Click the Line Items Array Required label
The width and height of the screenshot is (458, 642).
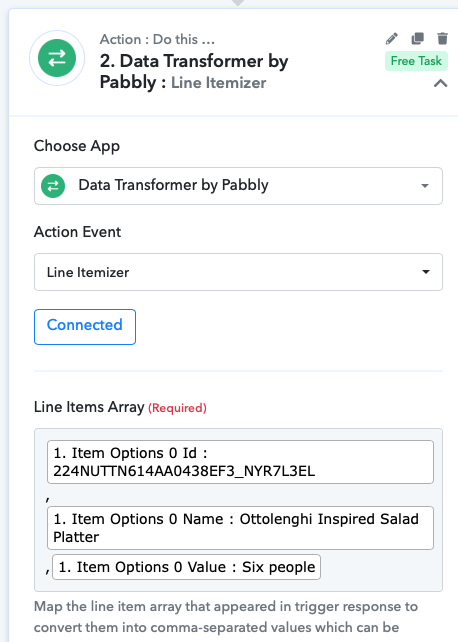[x=120, y=407]
